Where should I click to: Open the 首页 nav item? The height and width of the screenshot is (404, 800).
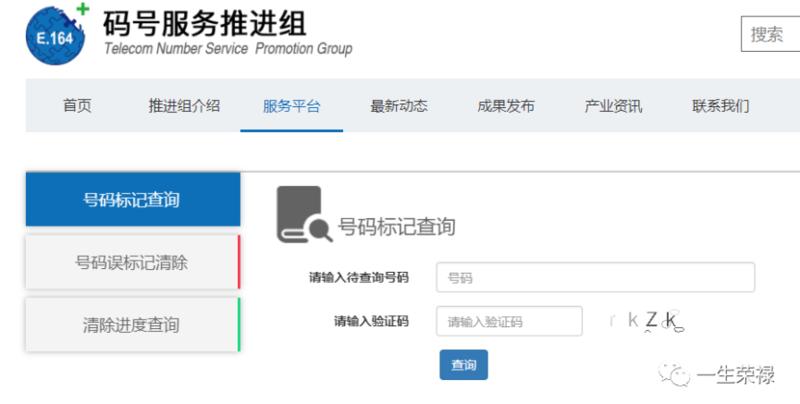[x=77, y=106]
